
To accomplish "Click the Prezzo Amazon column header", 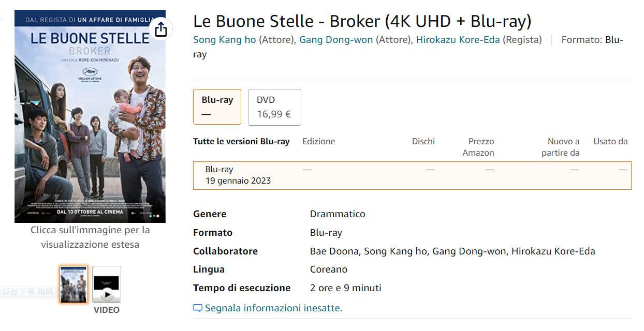I will coord(478,147).
